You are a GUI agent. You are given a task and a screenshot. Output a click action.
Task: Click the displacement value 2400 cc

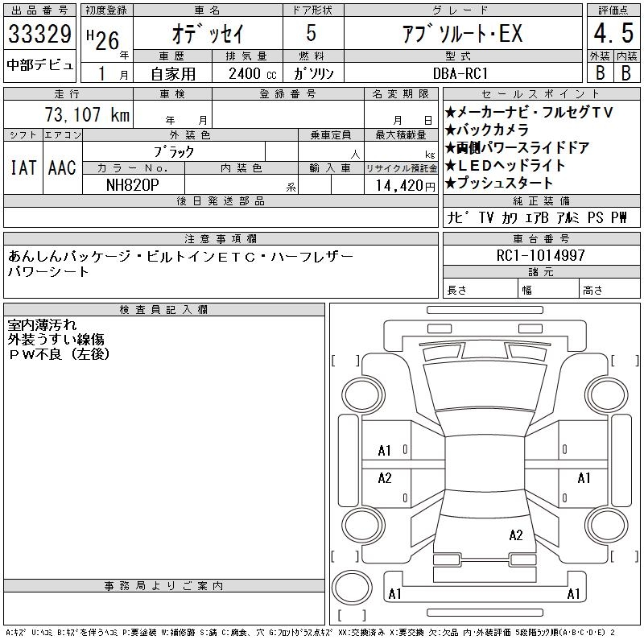[x=253, y=74]
